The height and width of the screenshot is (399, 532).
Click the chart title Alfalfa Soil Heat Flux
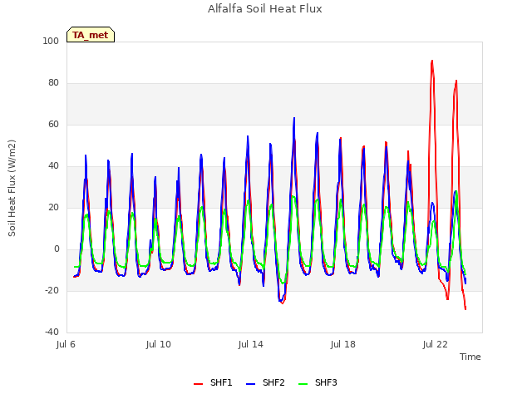tap(265, 9)
